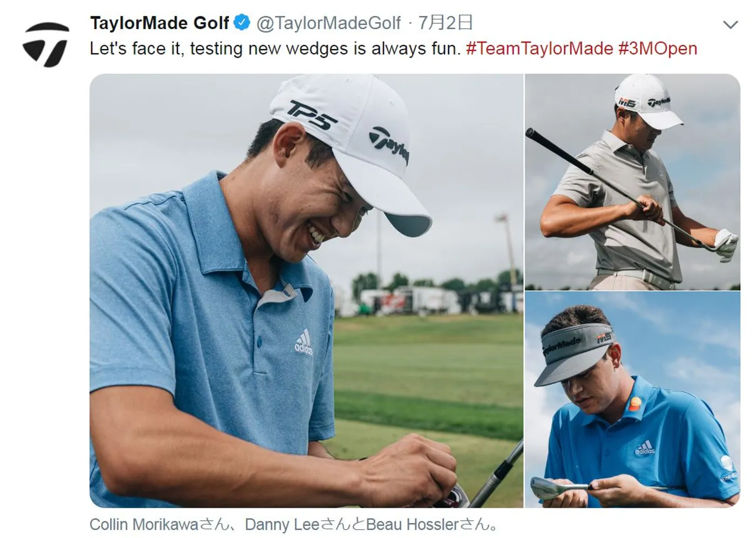Click the Collin Morikawa tagged name
Image resolution: width=756 pixels, height=538 pixels.
click(x=144, y=525)
